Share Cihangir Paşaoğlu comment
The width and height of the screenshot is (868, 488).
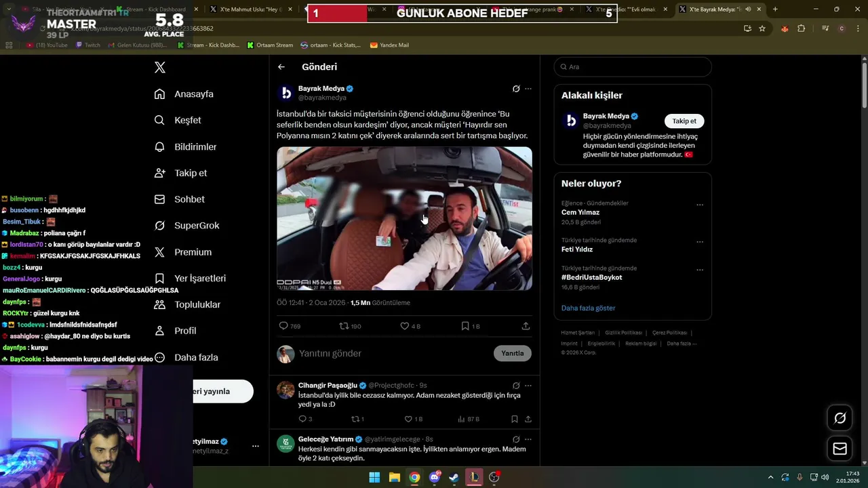pos(528,419)
